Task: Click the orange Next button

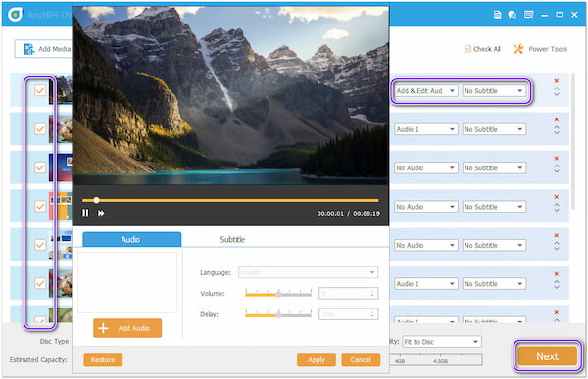Action: [547, 356]
